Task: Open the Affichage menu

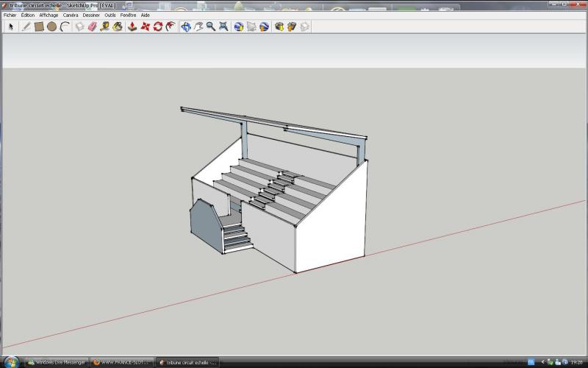Action: click(49, 15)
